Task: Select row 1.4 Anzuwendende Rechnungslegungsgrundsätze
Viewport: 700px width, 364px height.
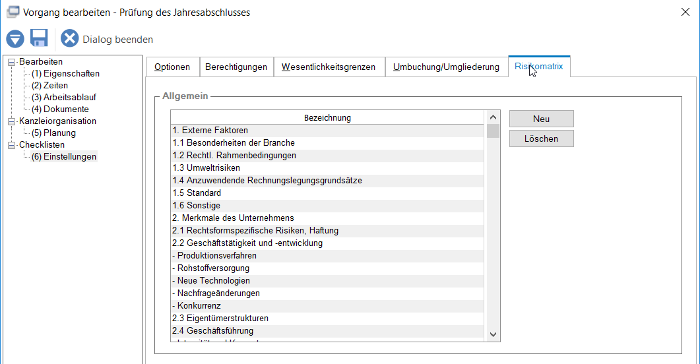Action: coord(327,180)
